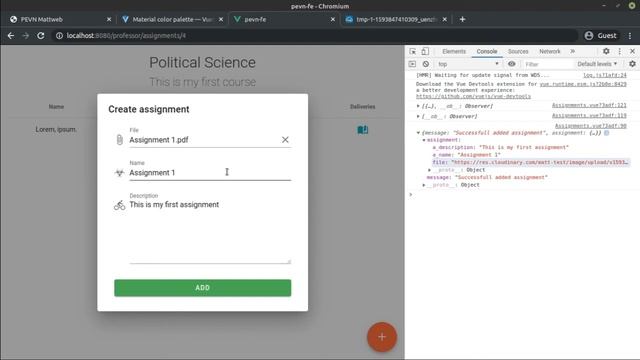Close the DevTools panel
This screenshot has height=360, width=640.
point(632,51)
